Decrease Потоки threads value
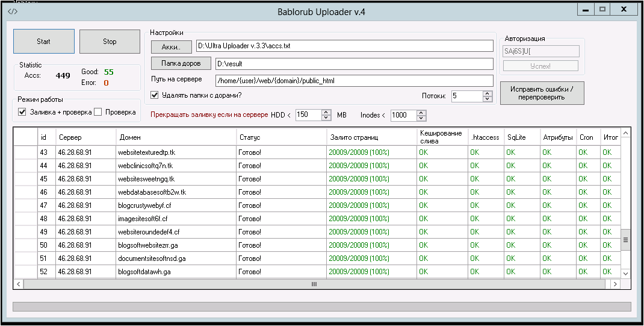The image size is (644, 326). (x=487, y=99)
